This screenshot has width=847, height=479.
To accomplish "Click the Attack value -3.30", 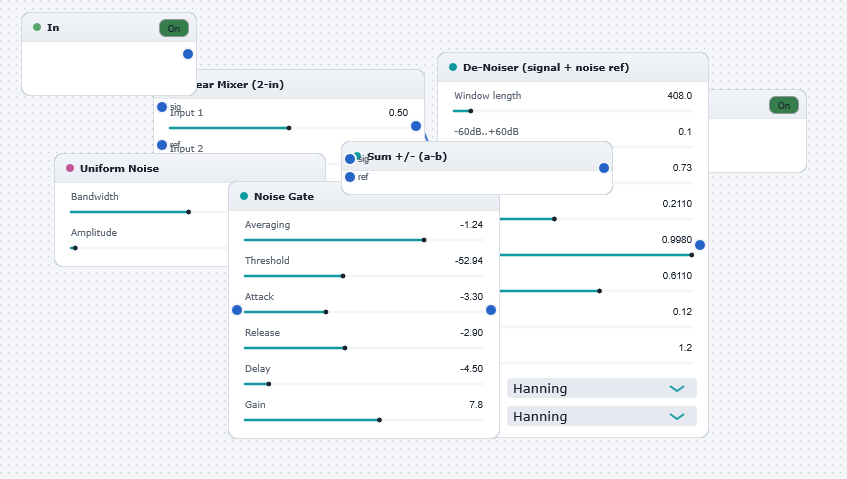I will click(471, 296).
